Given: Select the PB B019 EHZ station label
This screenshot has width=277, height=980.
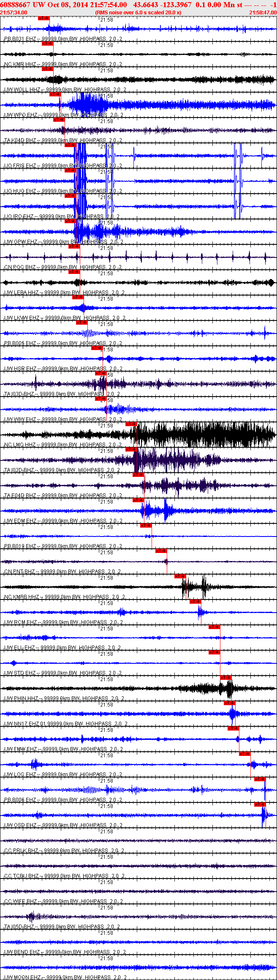Looking at the screenshot, I should (x=63, y=546).
